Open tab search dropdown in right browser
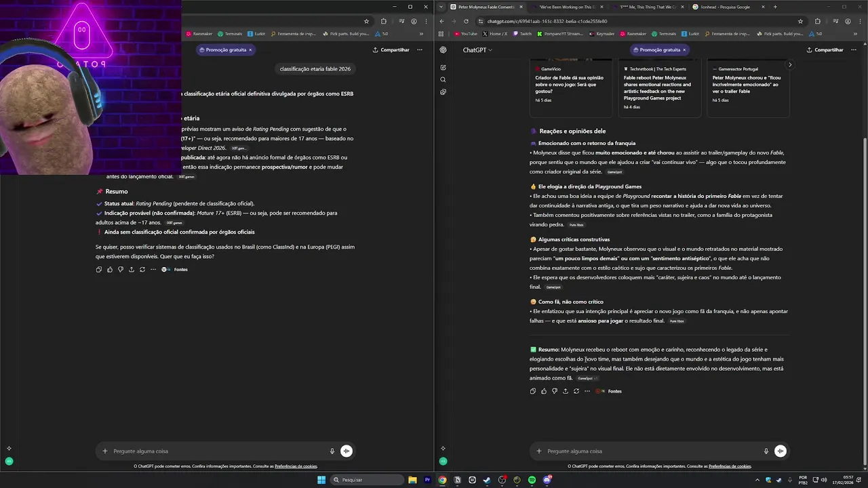The image size is (868, 488). point(442,7)
